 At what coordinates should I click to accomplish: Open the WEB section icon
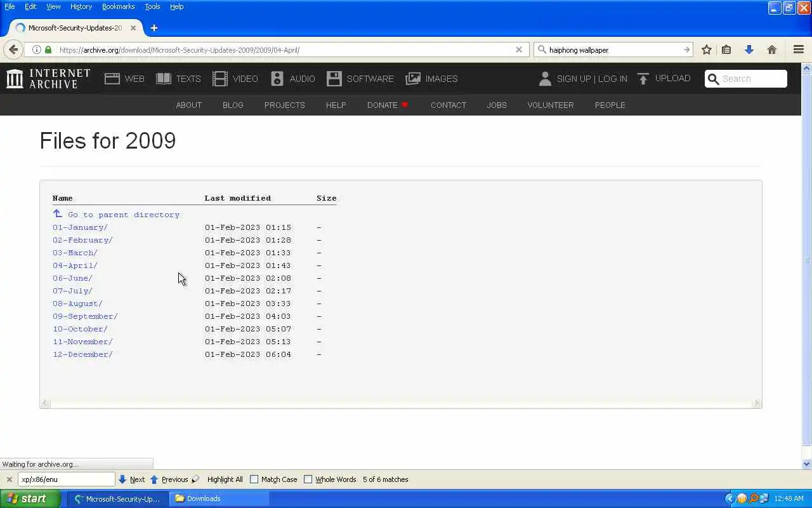pyautogui.click(x=112, y=79)
